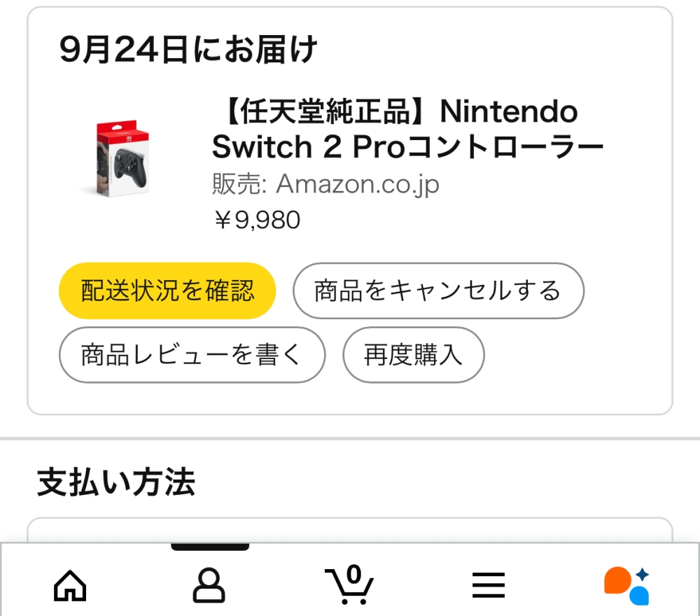
Task: Tap the blue sparkle on the assistant icon
Action: (x=642, y=574)
